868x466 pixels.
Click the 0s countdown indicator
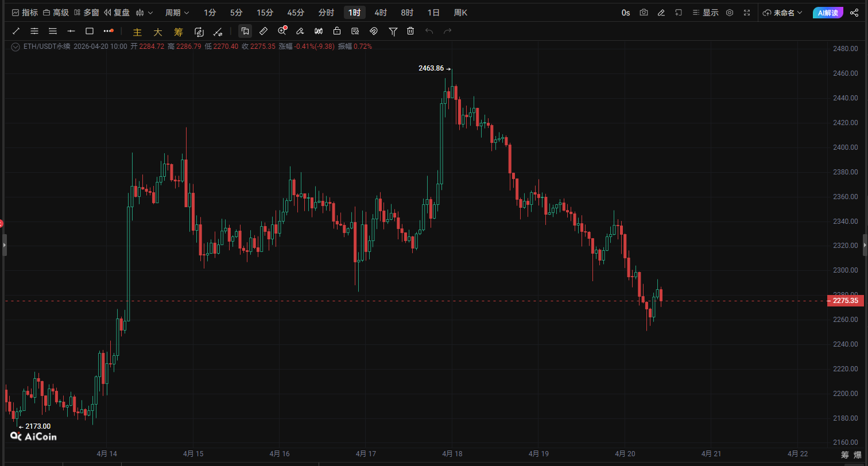626,13
